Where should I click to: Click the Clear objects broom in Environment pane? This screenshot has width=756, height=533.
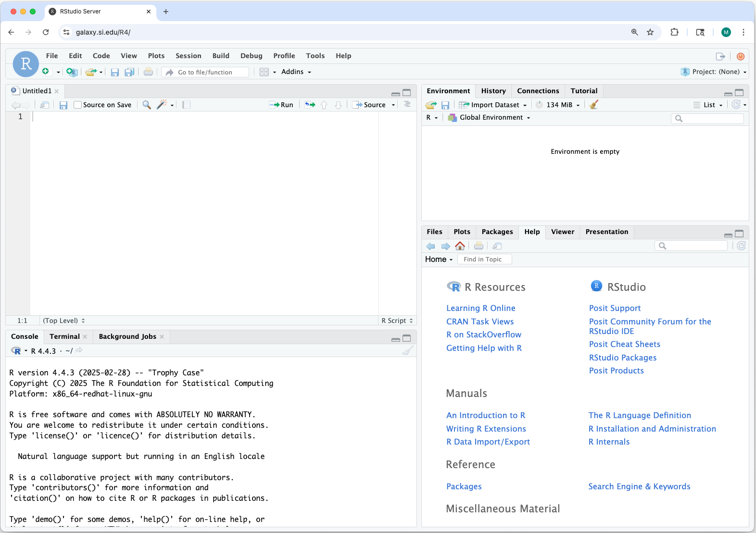tap(594, 104)
